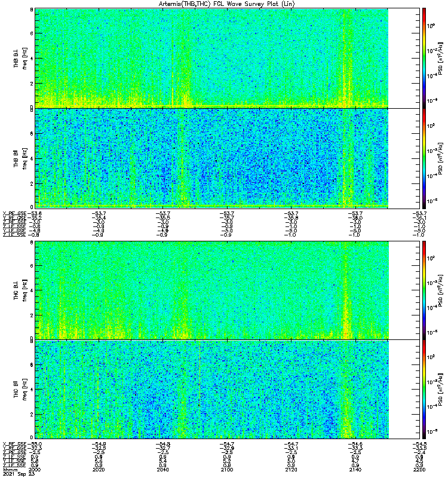The width and height of the screenshot is (448, 478).
Task: Click the hhmm axis label
Action: 10,470
